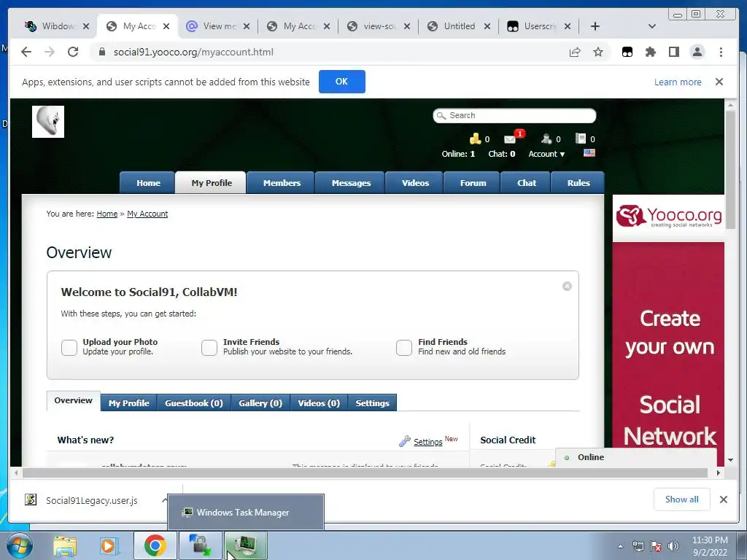Click the share page icon in address bar
747x560 pixels.
click(575, 52)
